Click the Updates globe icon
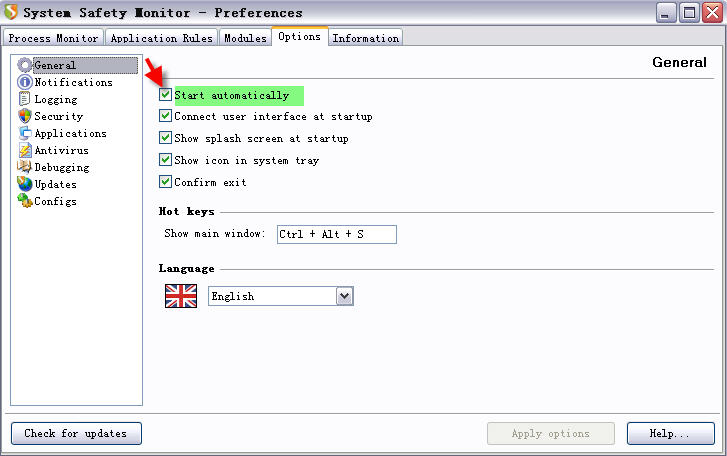Screen dimensions: 727x456 click(x=25, y=184)
